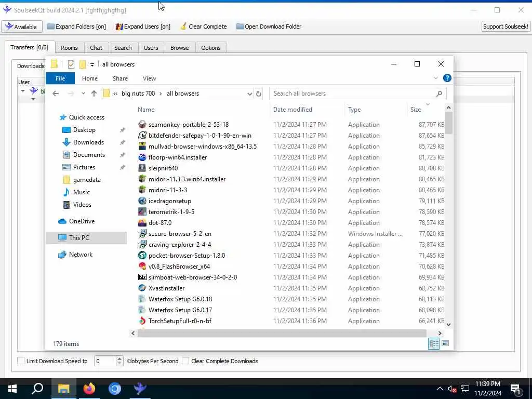The image size is (532, 399).
Task: Select the icedragonsetup file icon
Action: [x=142, y=201]
